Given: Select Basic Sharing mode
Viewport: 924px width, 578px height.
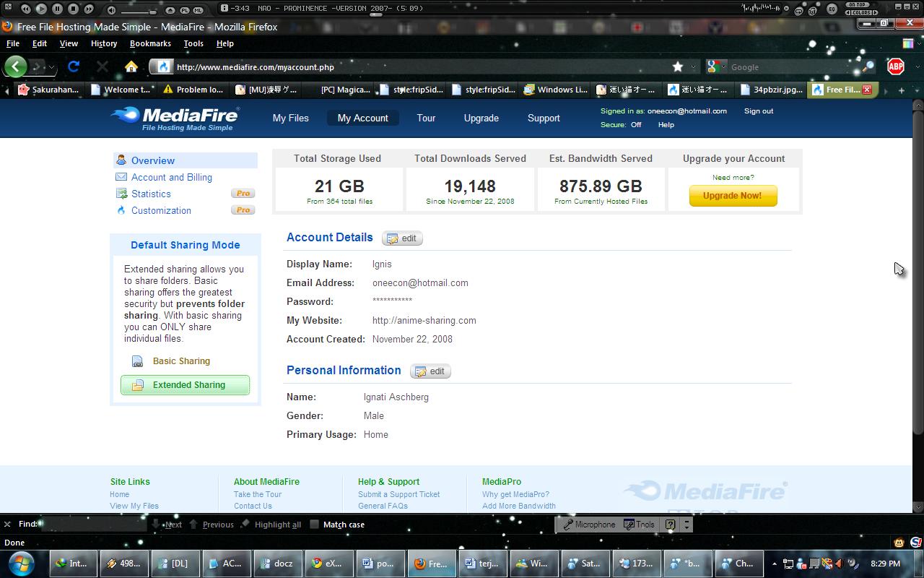Looking at the screenshot, I should 181,361.
